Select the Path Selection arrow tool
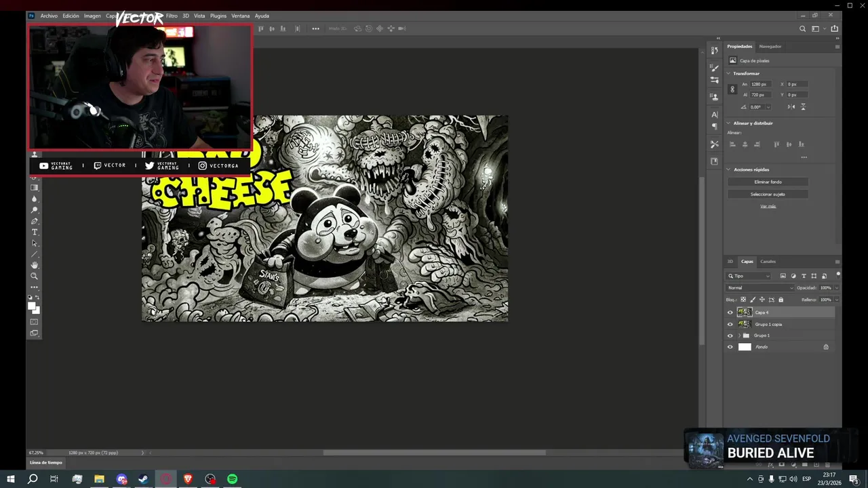868x488 pixels. [34, 243]
